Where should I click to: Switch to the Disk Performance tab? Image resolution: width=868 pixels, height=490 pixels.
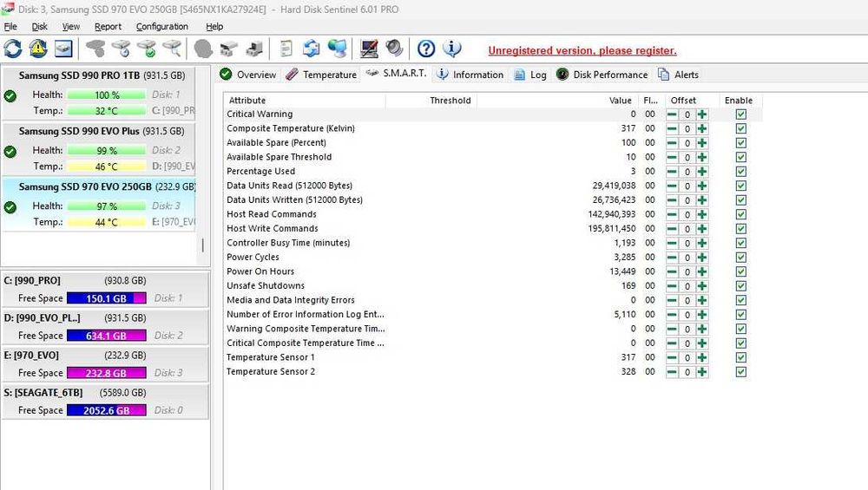pyautogui.click(x=602, y=75)
